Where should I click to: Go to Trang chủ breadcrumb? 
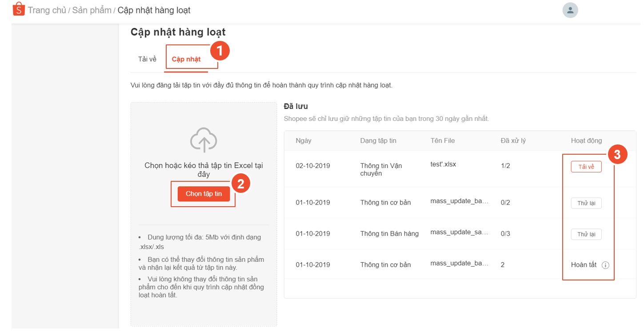47,10
